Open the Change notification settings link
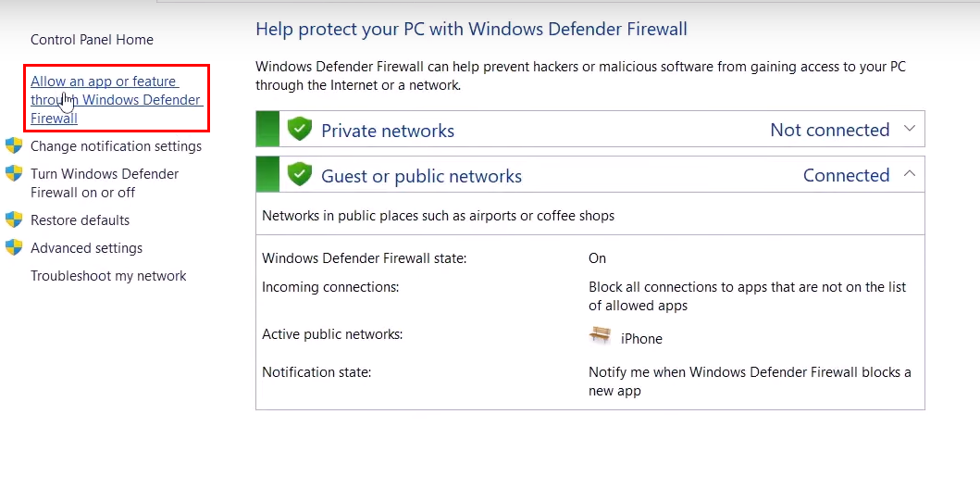 point(116,146)
